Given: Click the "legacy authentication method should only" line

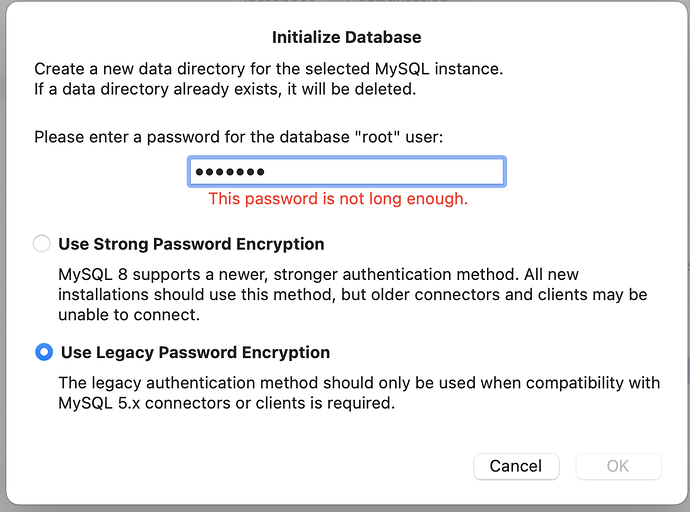Looking at the screenshot, I should (x=359, y=383).
